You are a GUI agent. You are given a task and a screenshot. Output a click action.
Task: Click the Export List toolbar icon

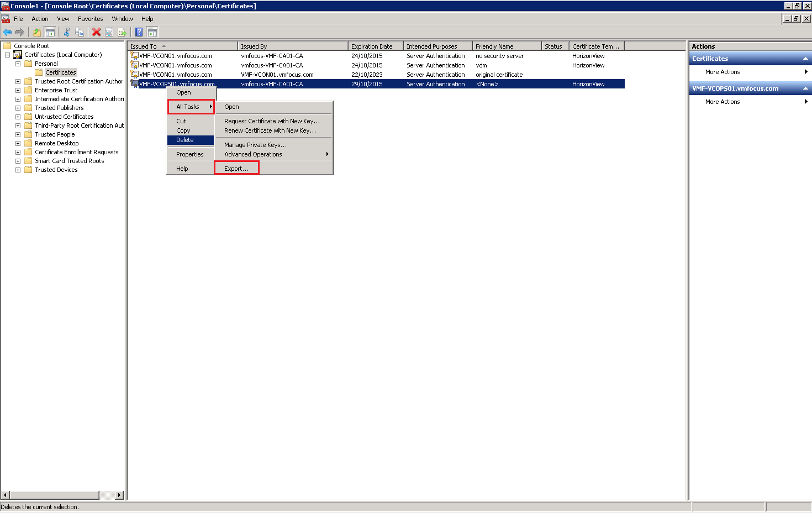(122, 33)
